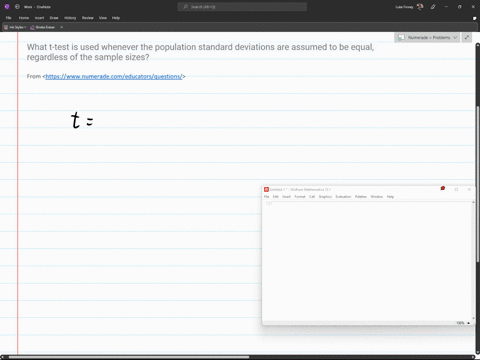Open the Window menu in Mathematica
The image size is (480, 360).
377,197
